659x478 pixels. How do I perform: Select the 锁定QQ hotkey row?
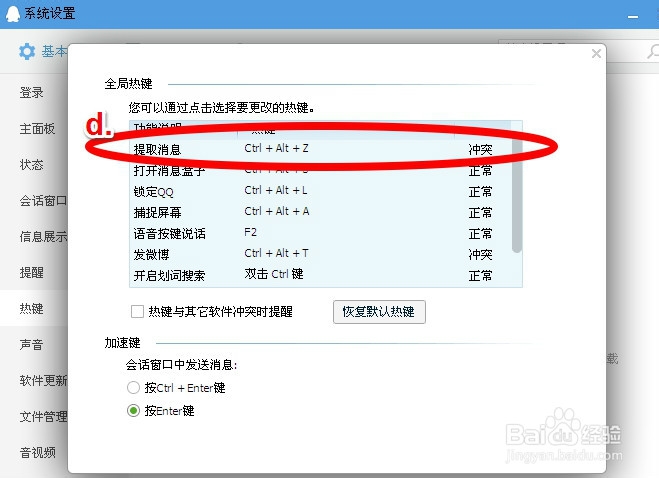[x=321, y=191]
